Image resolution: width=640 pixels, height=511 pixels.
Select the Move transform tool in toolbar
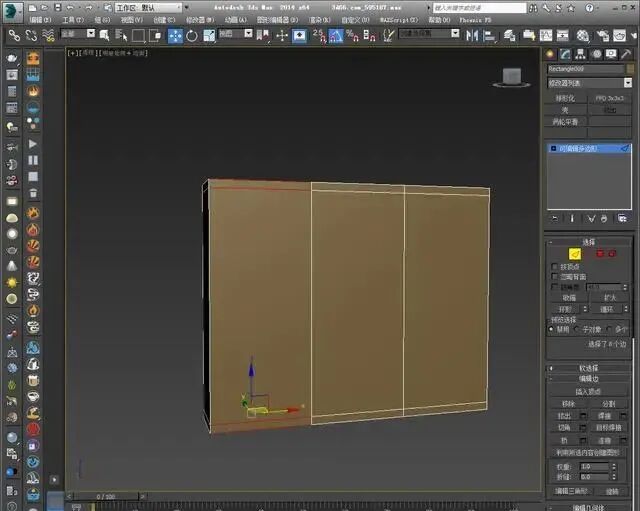176,36
